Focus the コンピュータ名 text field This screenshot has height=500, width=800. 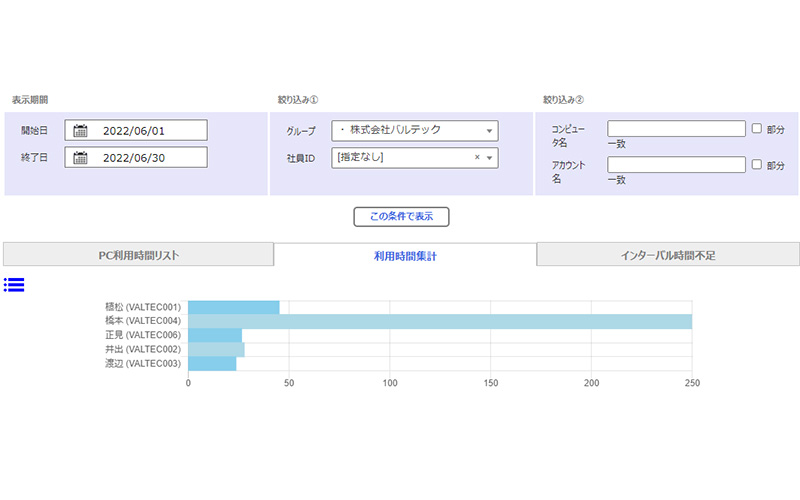pyautogui.click(x=677, y=129)
